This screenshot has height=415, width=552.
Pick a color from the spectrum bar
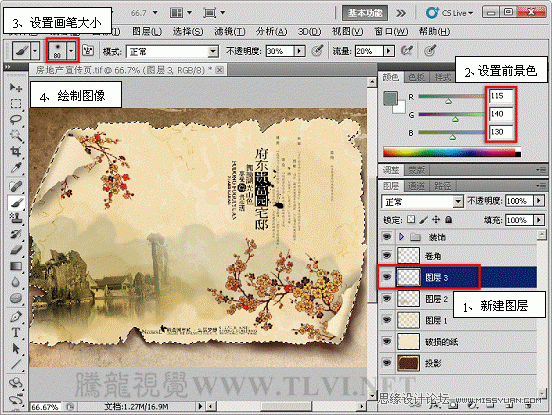(x=452, y=152)
